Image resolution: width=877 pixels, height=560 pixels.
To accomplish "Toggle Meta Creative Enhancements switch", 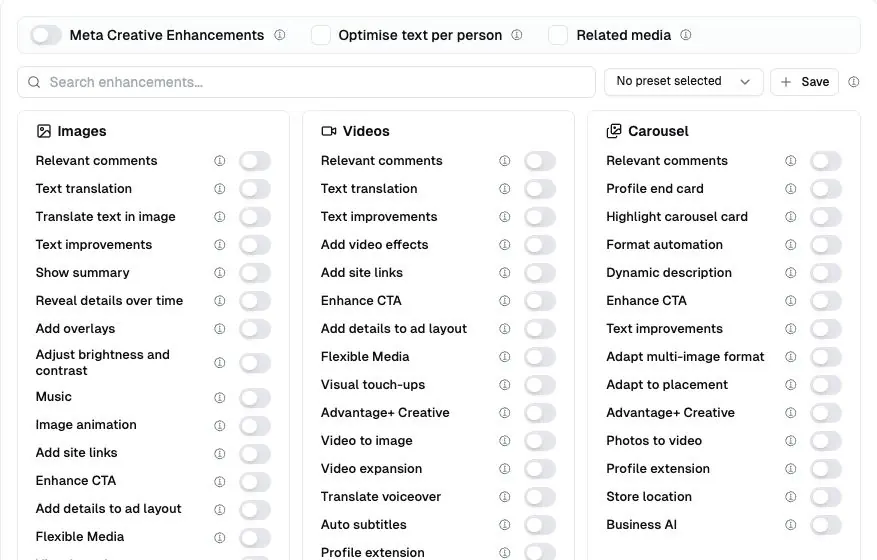I will tap(46, 35).
